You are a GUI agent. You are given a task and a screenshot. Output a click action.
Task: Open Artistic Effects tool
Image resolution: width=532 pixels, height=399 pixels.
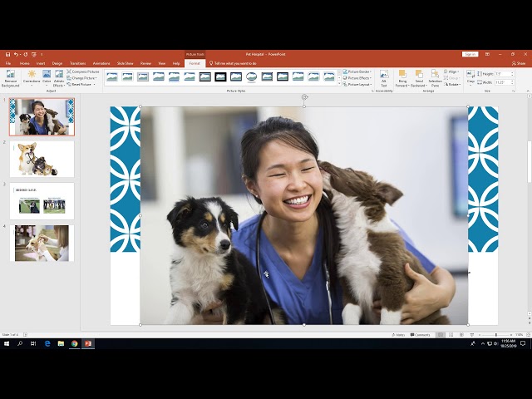(x=59, y=78)
